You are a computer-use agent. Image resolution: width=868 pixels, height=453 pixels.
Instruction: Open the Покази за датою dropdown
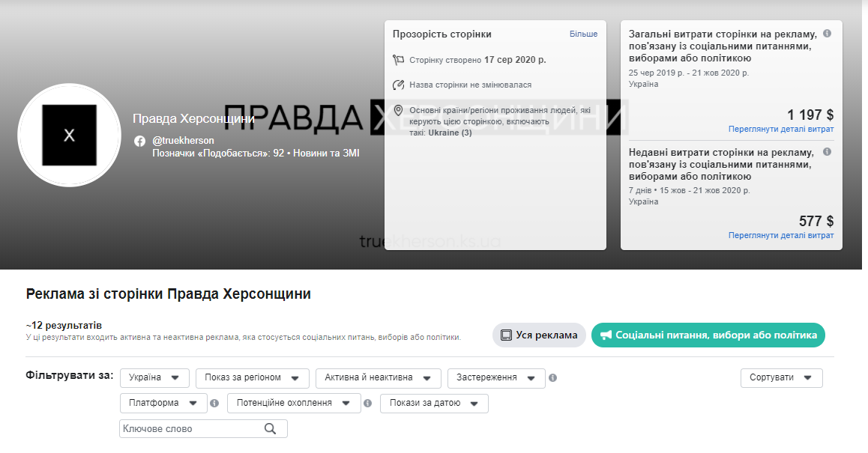pos(434,404)
